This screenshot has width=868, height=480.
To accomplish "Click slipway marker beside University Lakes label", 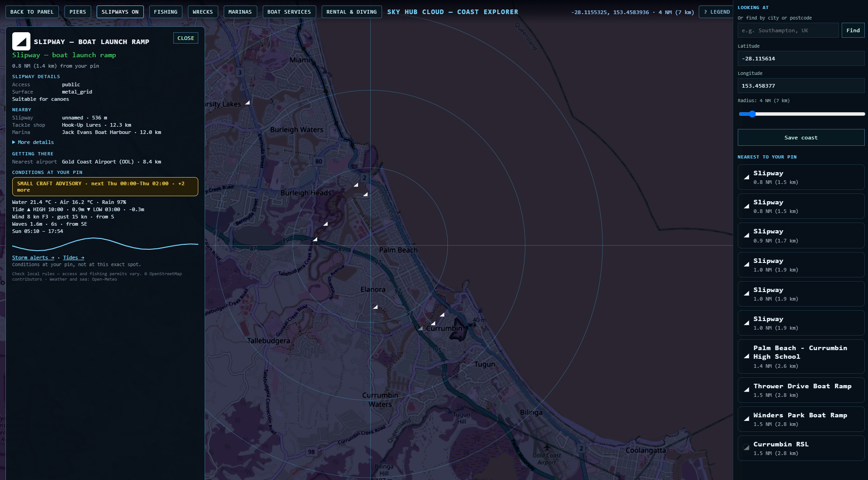I will coord(247,103).
